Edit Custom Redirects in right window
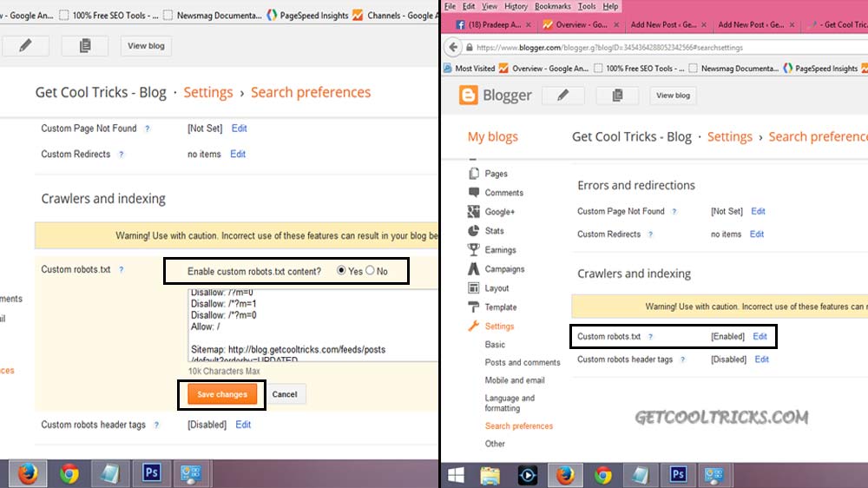The width and height of the screenshot is (868, 488). (x=757, y=234)
